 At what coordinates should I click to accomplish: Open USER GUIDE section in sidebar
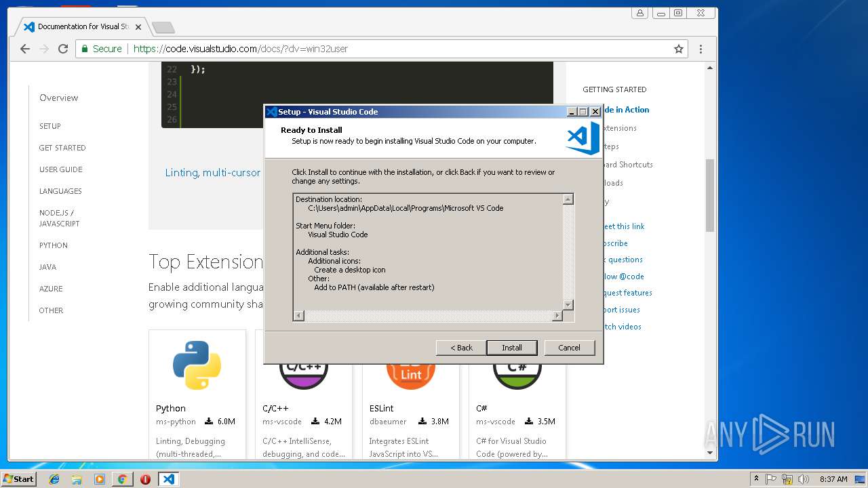pos(60,169)
